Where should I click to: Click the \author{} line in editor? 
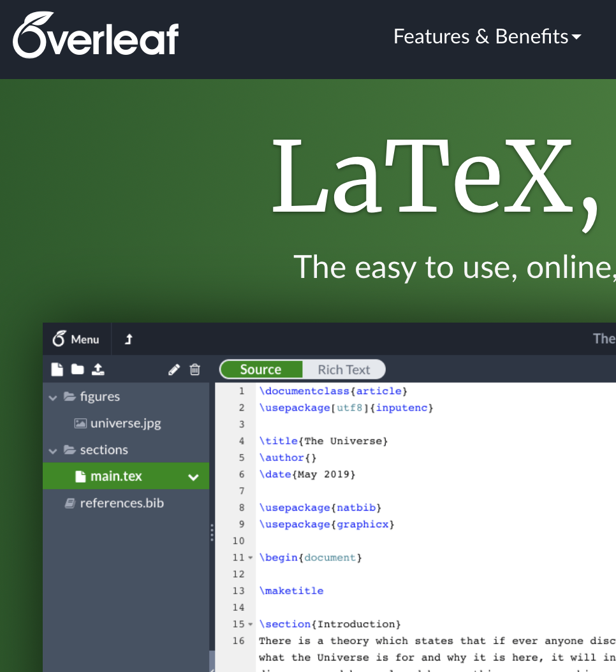[288, 458]
